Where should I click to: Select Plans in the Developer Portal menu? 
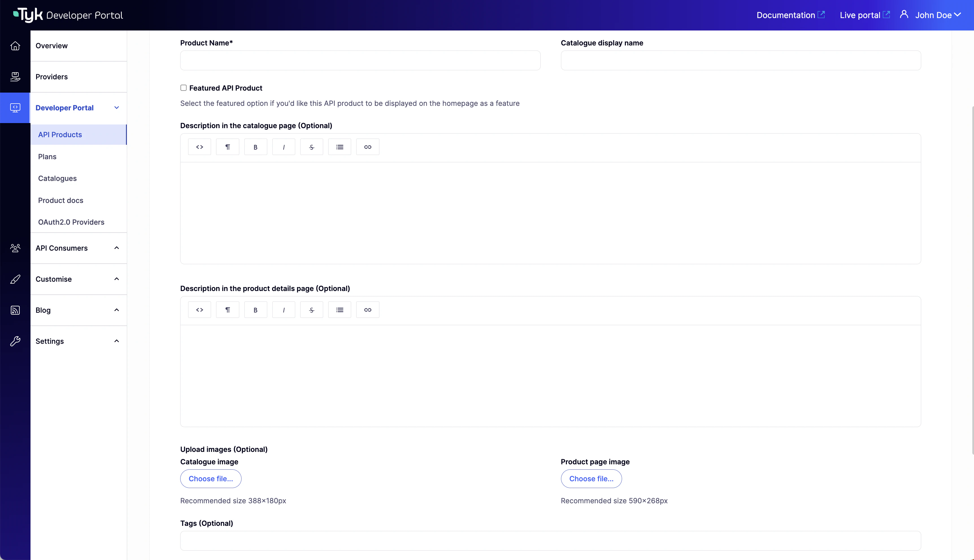(x=47, y=157)
